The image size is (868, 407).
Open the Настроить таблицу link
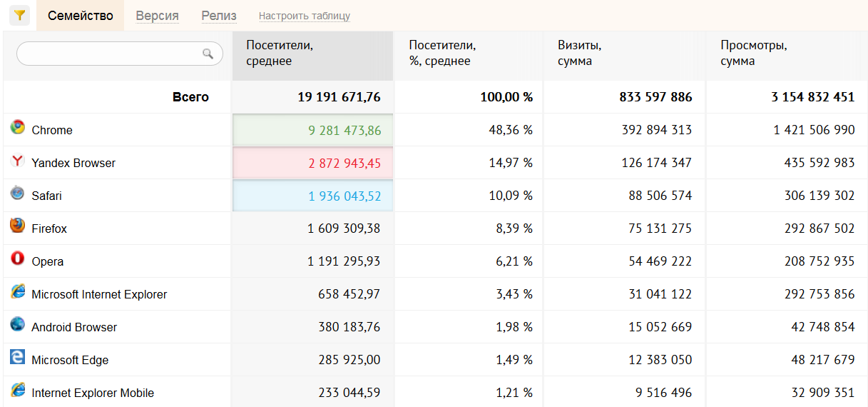(304, 16)
